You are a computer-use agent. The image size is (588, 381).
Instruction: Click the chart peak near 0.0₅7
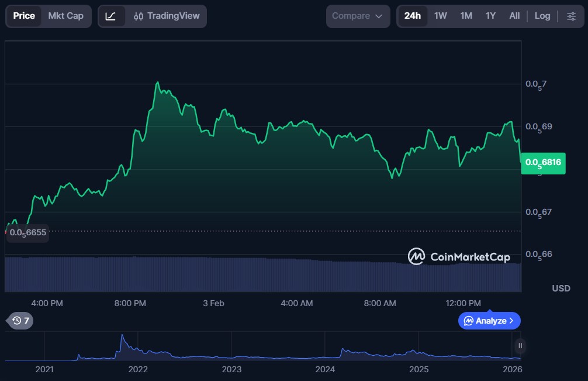point(157,83)
